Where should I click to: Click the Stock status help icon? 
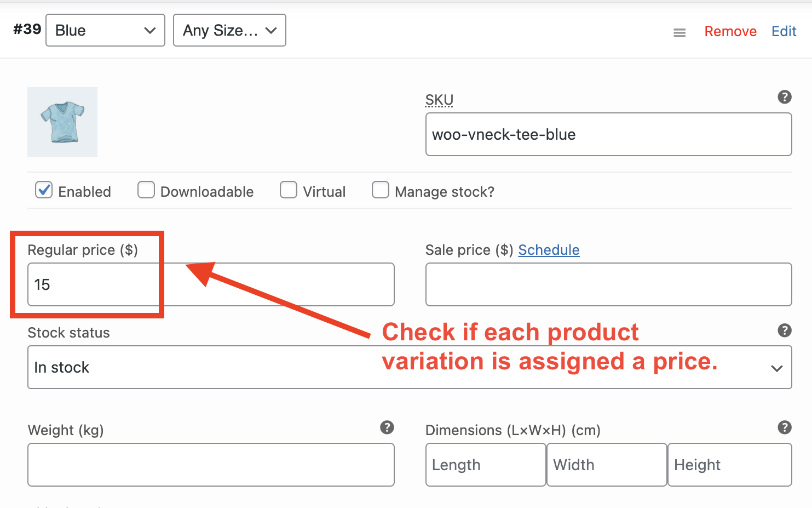click(x=785, y=330)
